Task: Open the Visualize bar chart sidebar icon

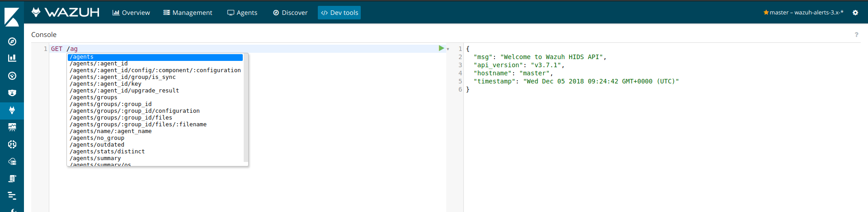Action: pyautogui.click(x=12, y=58)
